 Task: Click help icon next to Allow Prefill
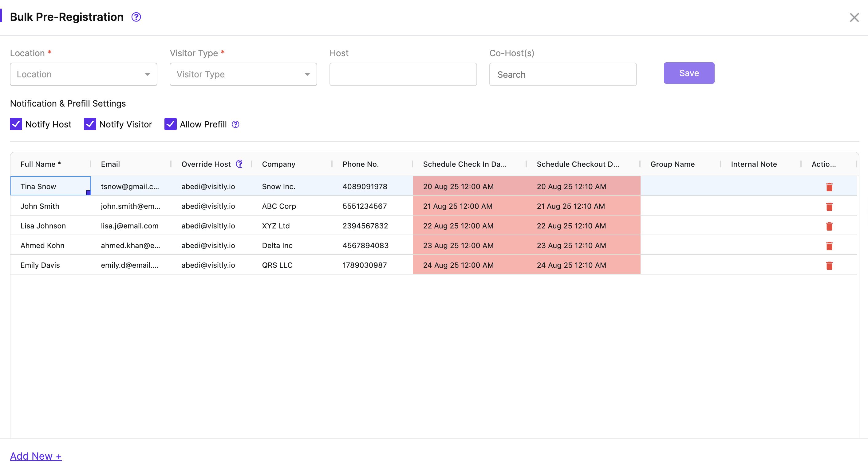235,124
